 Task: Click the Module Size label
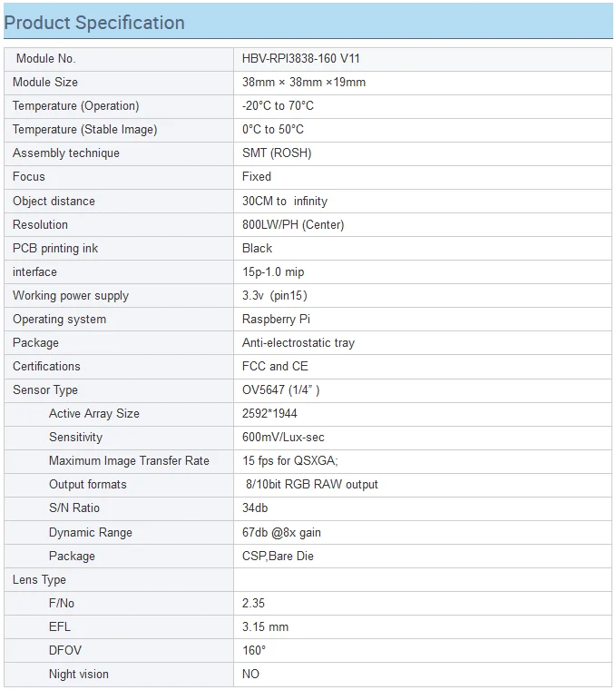click(x=44, y=83)
